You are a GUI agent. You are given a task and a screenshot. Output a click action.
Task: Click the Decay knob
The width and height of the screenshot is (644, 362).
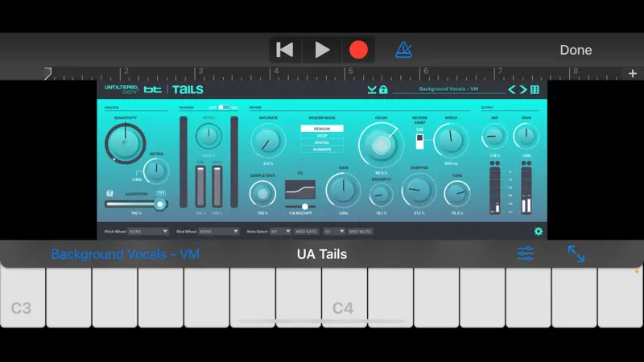coord(380,145)
